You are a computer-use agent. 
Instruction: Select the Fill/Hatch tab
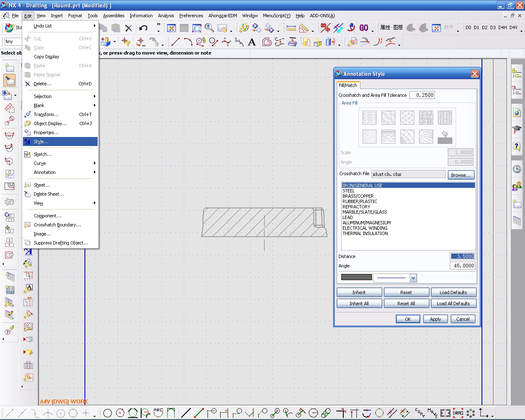[348, 85]
